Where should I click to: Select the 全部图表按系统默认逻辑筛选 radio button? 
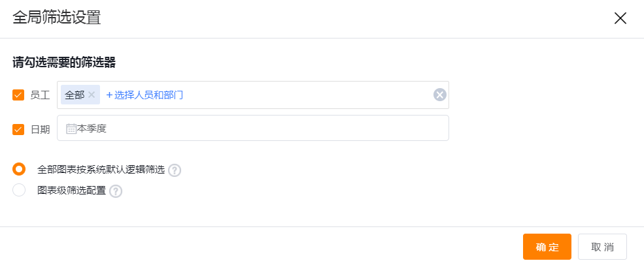19,169
